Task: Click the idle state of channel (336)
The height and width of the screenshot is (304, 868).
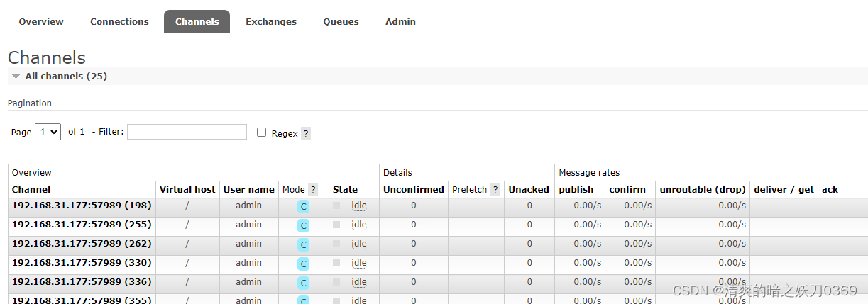Action: coord(359,282)
